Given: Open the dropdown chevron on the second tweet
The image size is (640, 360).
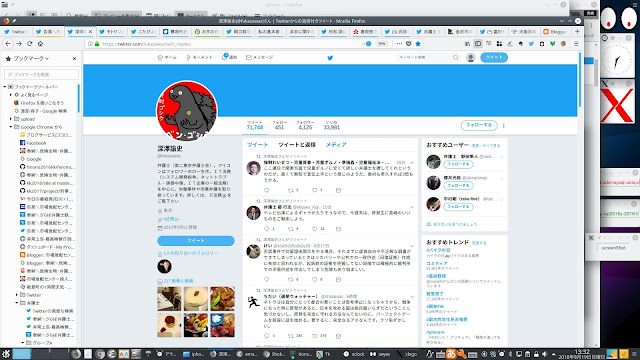Looking at the screenshot, I should point(412,207).
